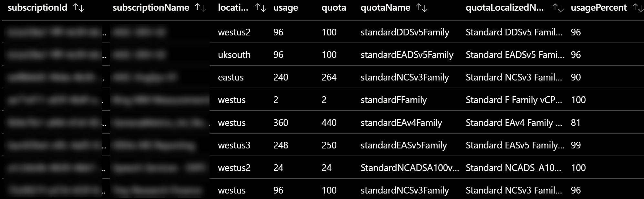Sort by subscriptionName using arrow icon
The image size is (644, 199).
(x=200, y=8)
